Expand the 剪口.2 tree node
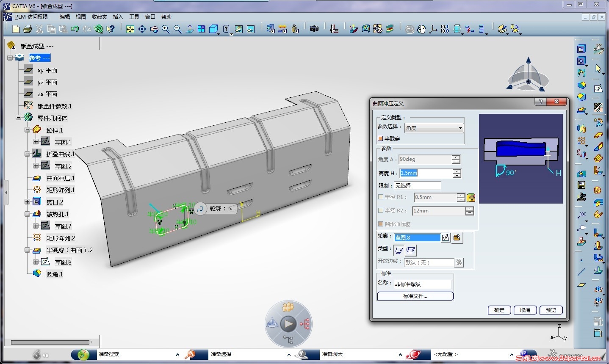This screenshot has width=609, height=364. (27, 202)
